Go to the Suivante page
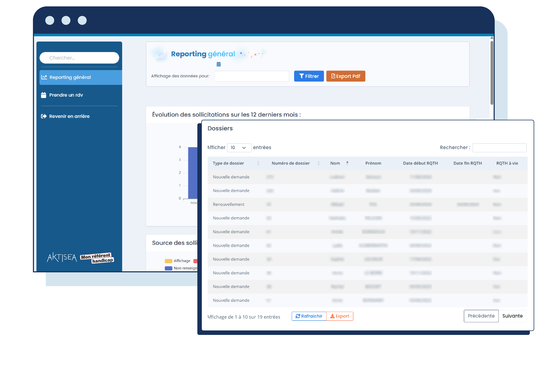The image size is (554, 392). [512, 316]
